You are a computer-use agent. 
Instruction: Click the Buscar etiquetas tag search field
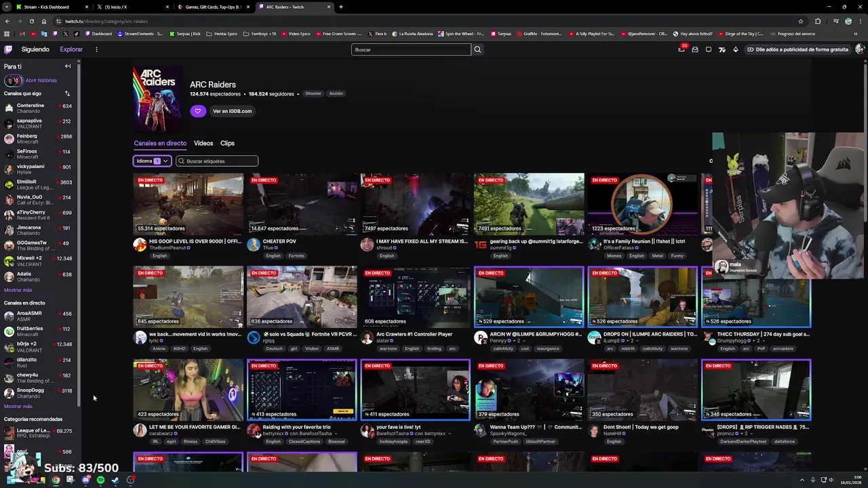click(217, 161)
